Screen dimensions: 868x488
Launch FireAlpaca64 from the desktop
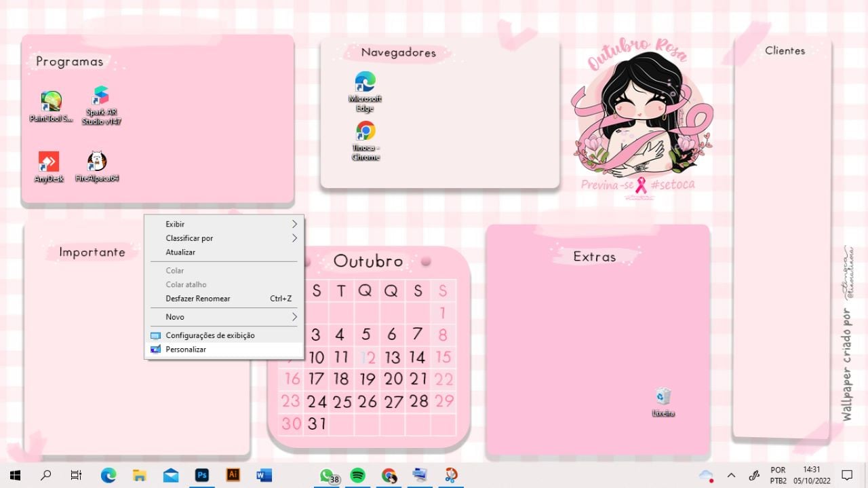(97, 162)
